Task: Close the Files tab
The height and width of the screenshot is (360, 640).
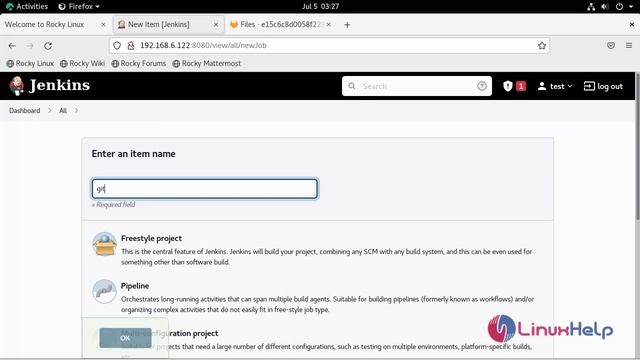Action: pos(328,24)
